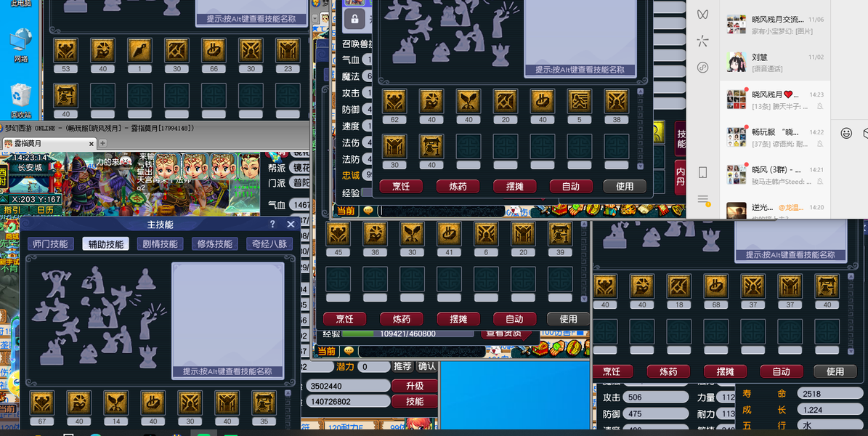Click 摆摊 in window with level 68 skill

(x=725, y=371)
